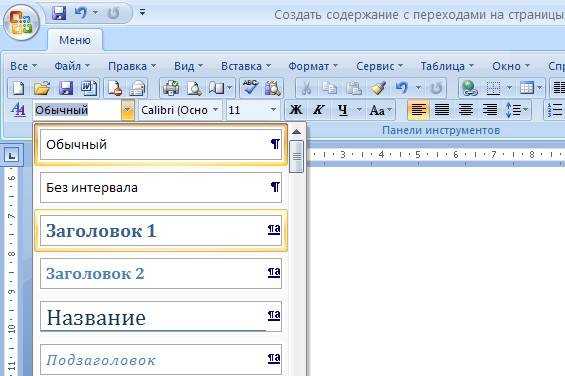Customize the quick access toolbar arrow

click(x=143, y=13)
